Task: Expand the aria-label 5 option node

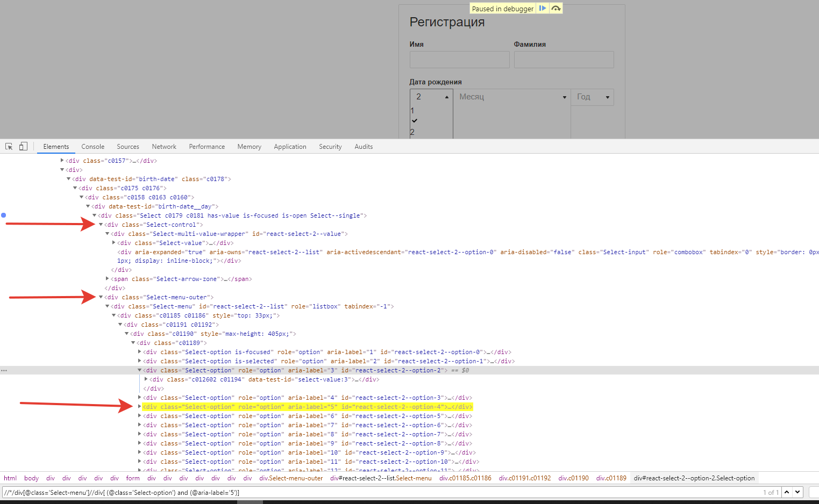Action: [x=140, y=407]
